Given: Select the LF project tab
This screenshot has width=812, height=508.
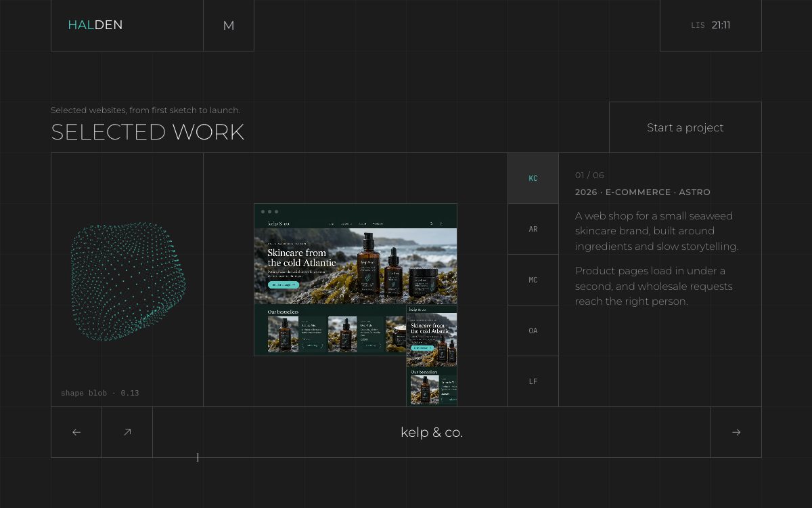Looking at the screenshot, I should [x=533, y=381].
